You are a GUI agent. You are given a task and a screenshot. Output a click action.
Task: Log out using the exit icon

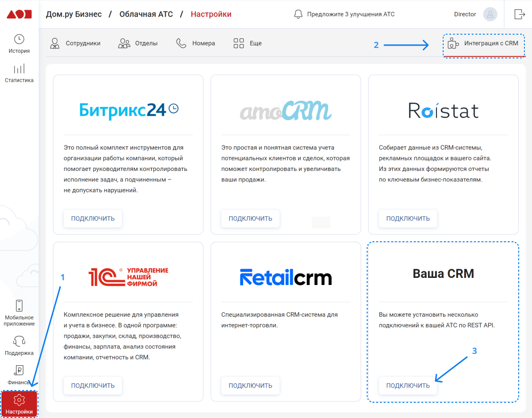tap(519, 14)
